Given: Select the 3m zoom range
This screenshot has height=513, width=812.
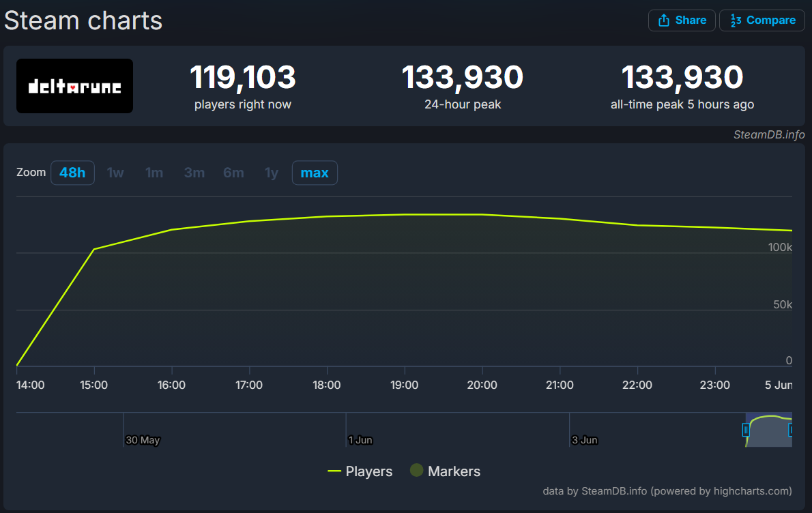Looking at the screenshot, I should (194, 173).
